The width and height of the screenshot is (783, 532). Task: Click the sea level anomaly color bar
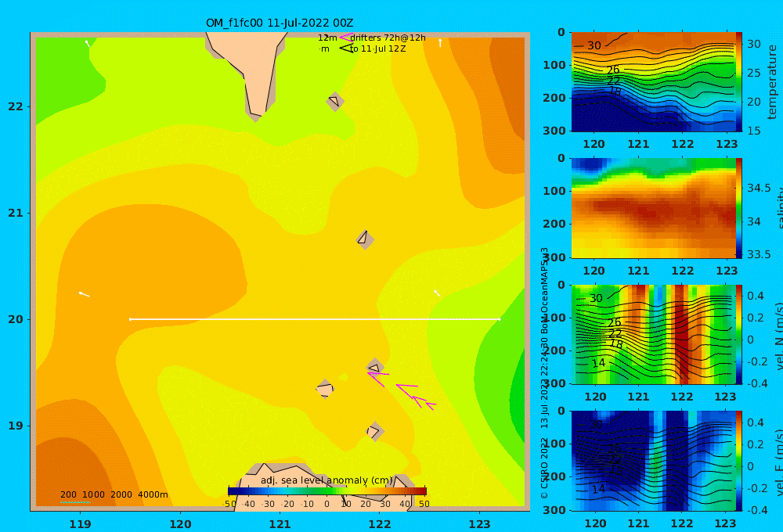[x=327, y=491]
